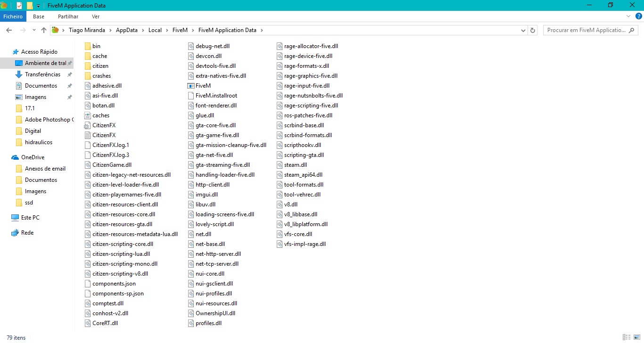Switch to large icons view layout
644x343 pixels.
click(636, 337)
